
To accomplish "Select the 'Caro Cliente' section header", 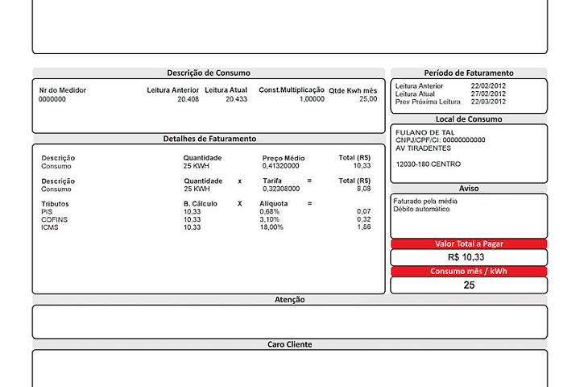I will point(290,344).
